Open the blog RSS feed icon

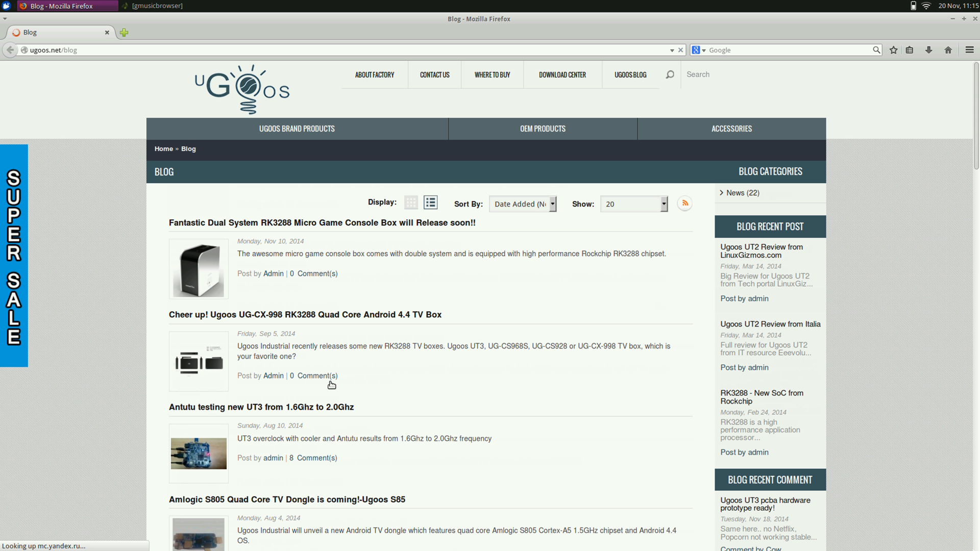(684, 204)
